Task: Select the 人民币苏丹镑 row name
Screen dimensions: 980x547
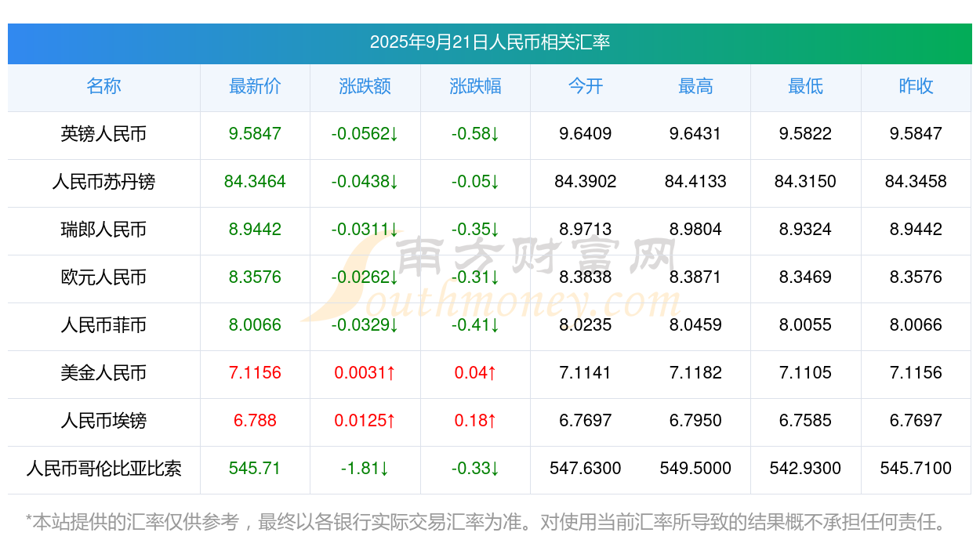Action: (103, 182)
